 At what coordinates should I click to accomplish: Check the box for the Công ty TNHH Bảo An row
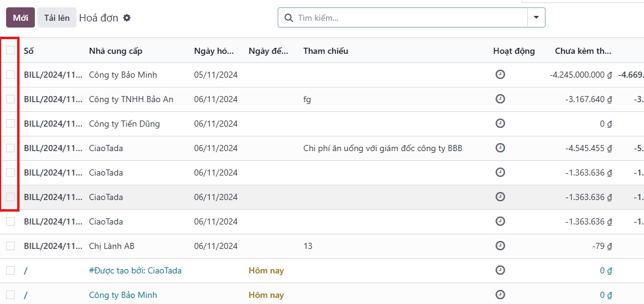pos(10,99)
